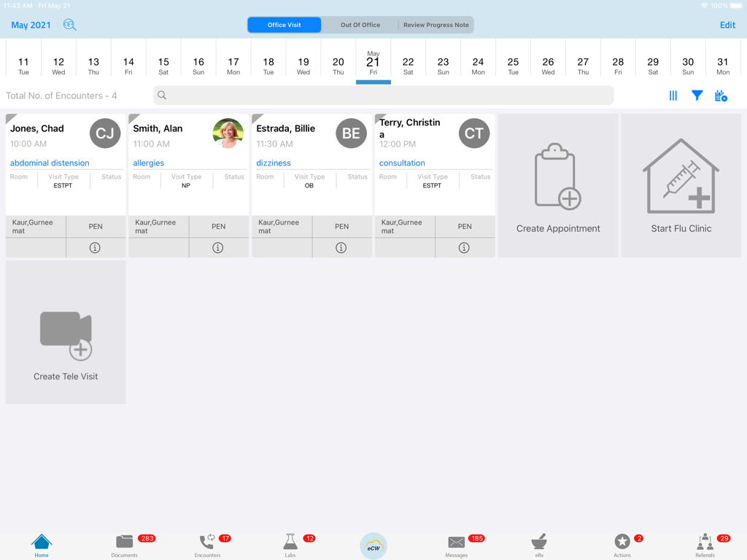Switch to the Review Progress Note tab
Viewport: 747px width, 560px height.
click(436, 24)
